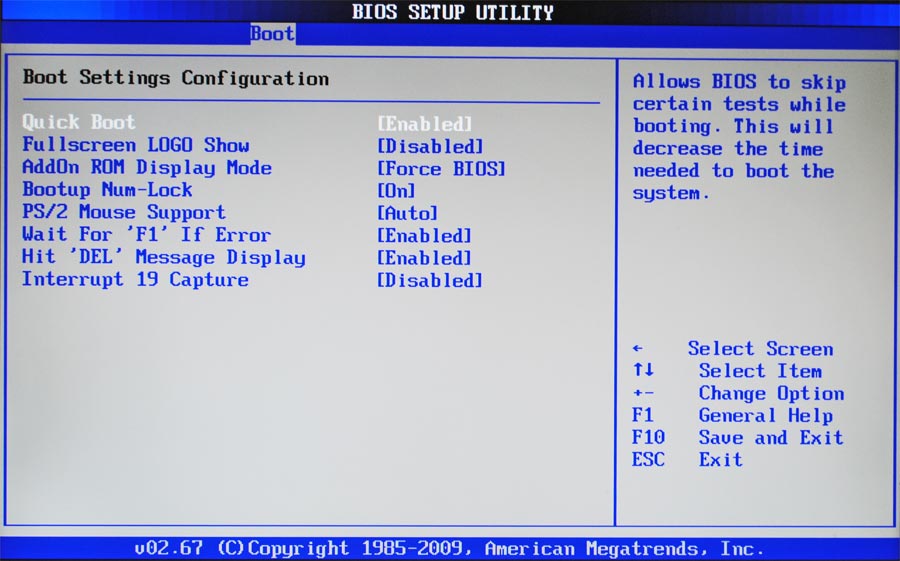900x561 pixels.
Task: Select Interrupt 19 Capture option
Action: [x=135, y=280]
